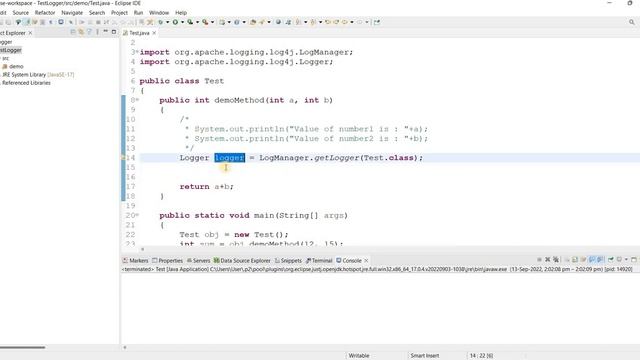Click Terminate square icon in Console toolbar

(x=539, y=260)
